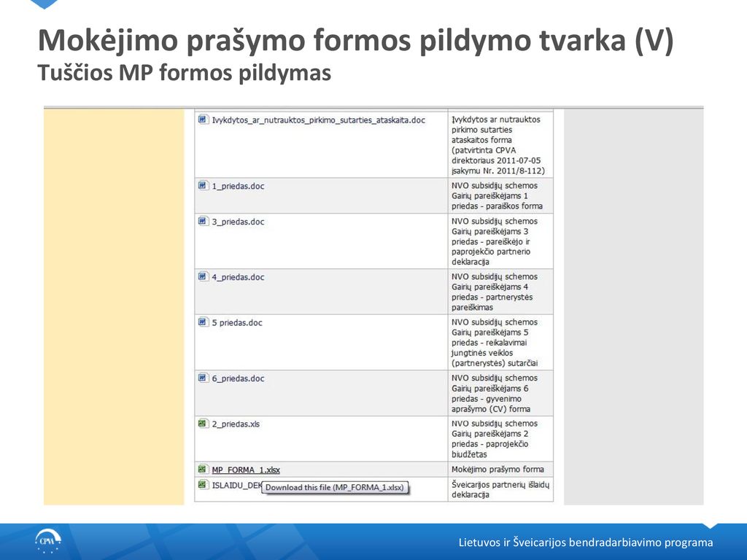Open the 2_priedas.xls budget file
Screen dimensions: 747x560
[x=236, y=424]
